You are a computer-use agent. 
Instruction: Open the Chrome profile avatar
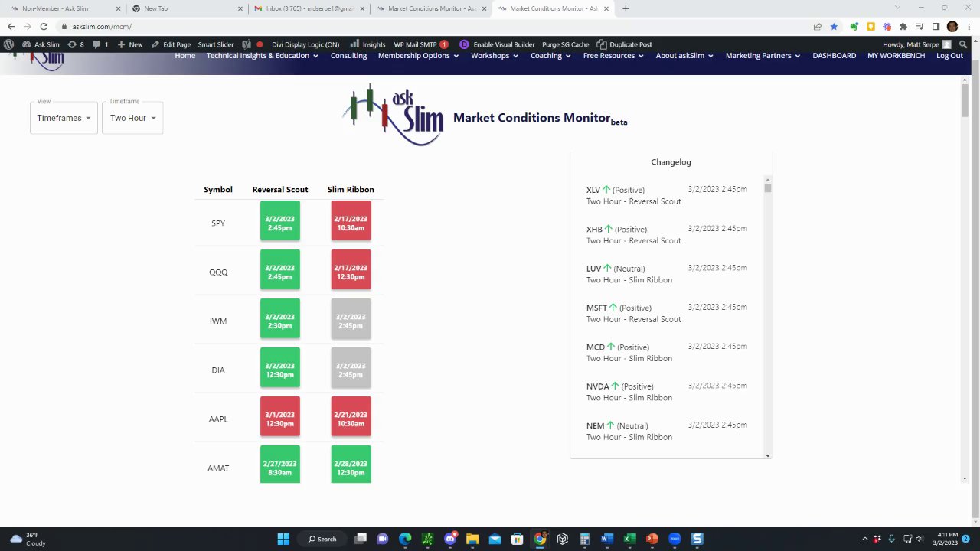pyautogui.click(x=952, y=27)
